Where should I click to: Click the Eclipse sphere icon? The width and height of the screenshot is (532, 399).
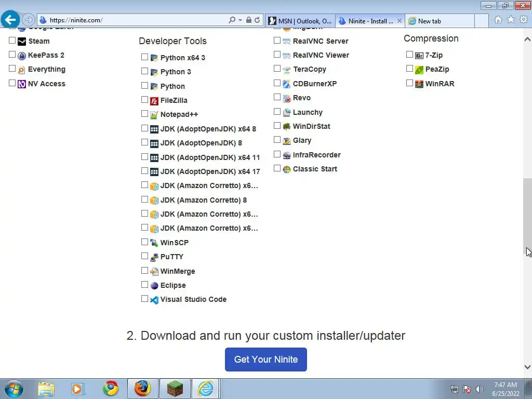pos(154,286)
